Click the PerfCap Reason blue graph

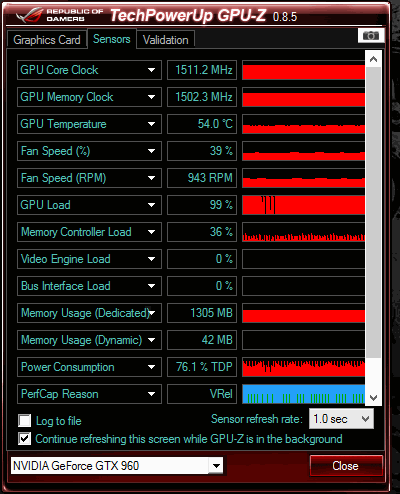304,394
